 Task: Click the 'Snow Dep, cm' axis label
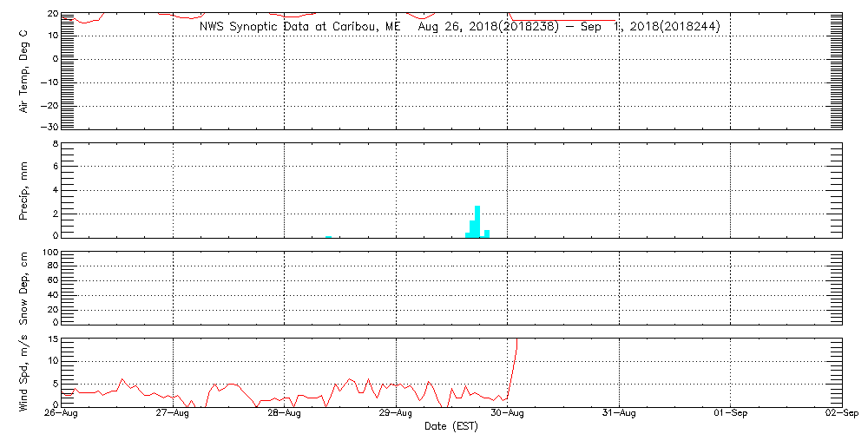pyautogui.click(x=25, y=288)
